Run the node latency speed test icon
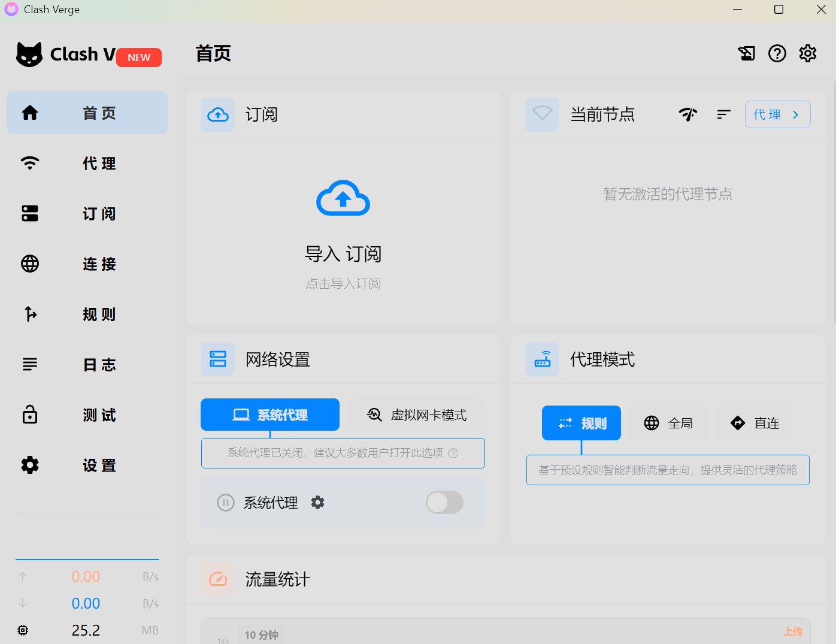This screenshot has width=836, height=644. pyautogui.click(x=688, y=114)
